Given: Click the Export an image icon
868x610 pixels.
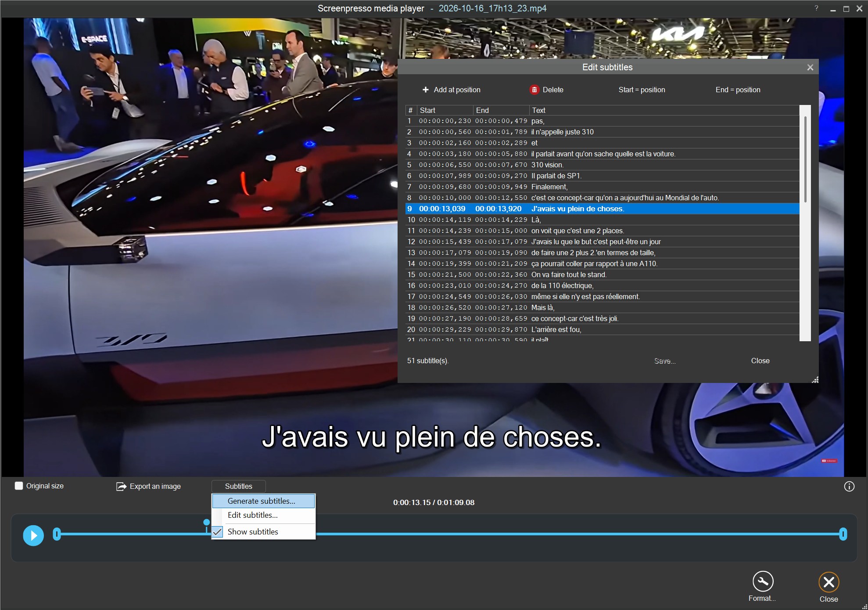Looking at the screenshot, I should click(x=121, y=486).
